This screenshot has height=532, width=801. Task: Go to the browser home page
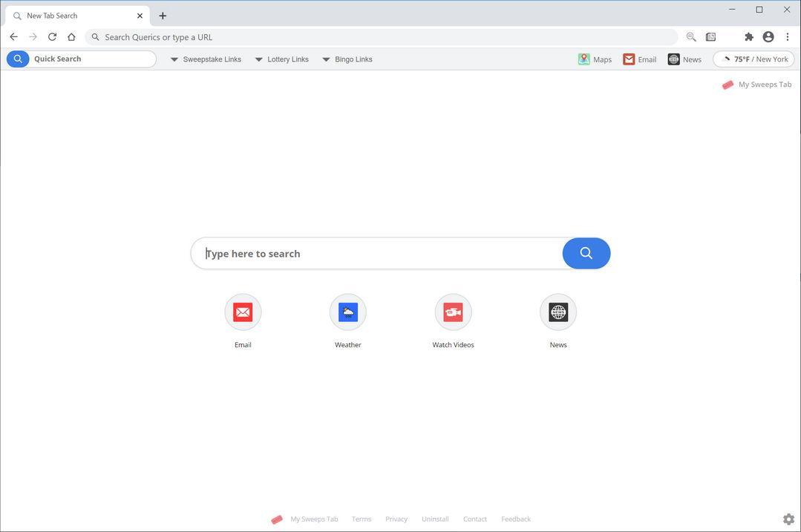(x=71, y=37)
